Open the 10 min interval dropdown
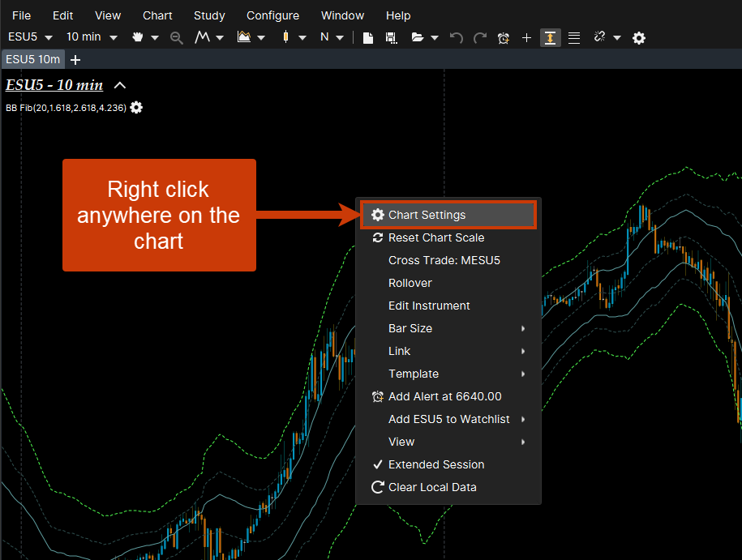 (92, 37)
